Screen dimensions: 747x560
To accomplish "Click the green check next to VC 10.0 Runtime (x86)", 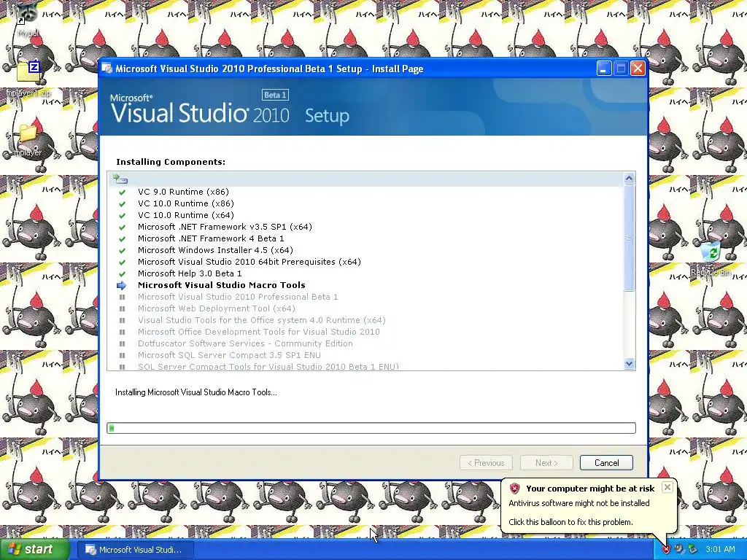I will 122,204.
